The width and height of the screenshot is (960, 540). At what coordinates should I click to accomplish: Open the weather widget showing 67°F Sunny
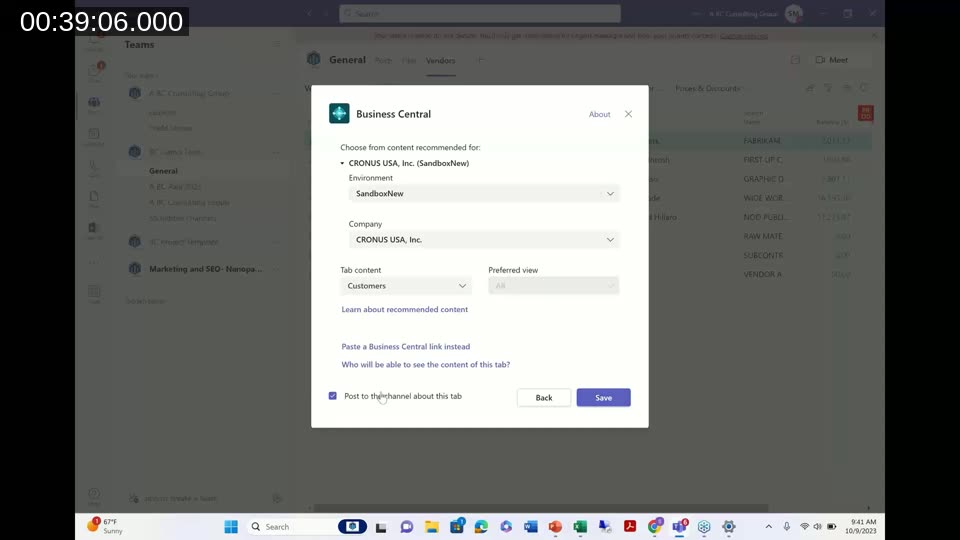[x=105, y=526]
